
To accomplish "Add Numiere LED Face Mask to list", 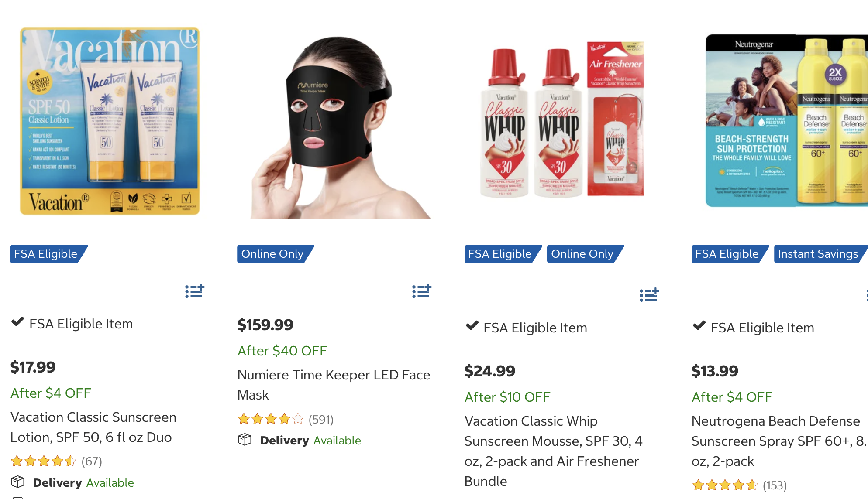I will point(422,291).
